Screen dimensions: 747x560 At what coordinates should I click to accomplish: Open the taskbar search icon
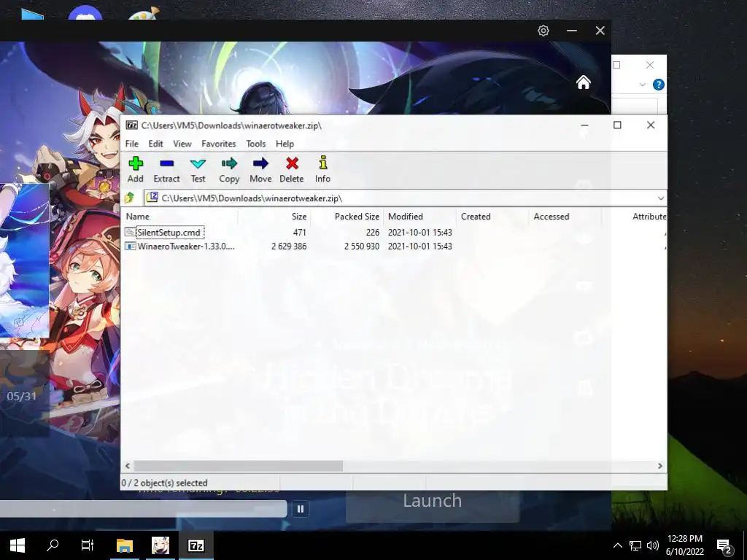[x=53, y=545]
